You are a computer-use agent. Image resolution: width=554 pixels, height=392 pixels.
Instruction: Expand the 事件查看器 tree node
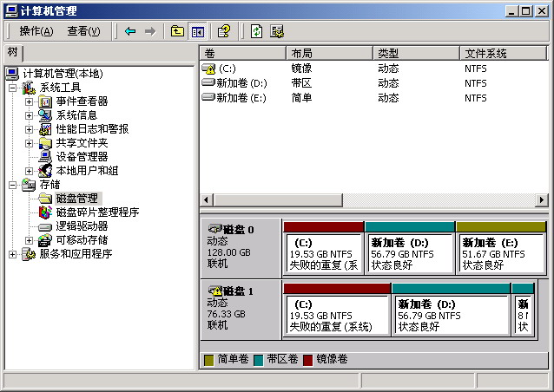pos(29,101)
